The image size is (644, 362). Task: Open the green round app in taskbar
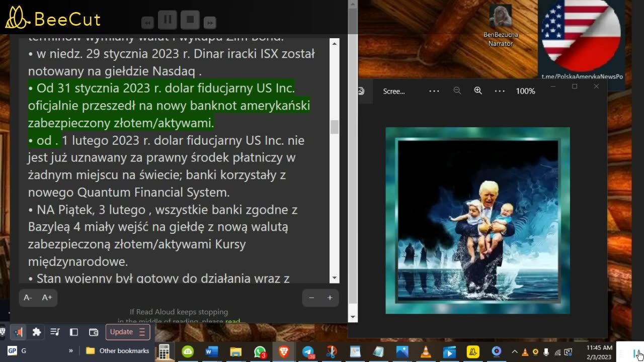pyautogui.click(x=188, y=352)
